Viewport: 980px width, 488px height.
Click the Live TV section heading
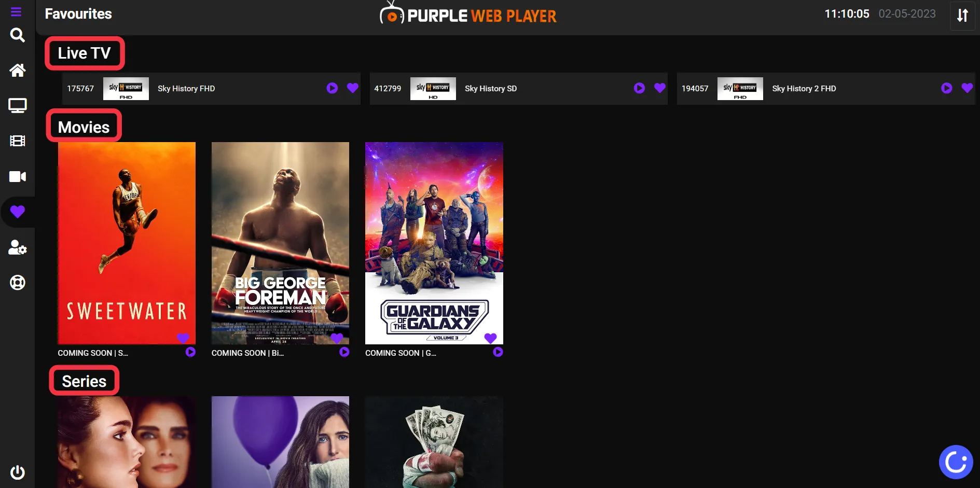click(85, 53)
